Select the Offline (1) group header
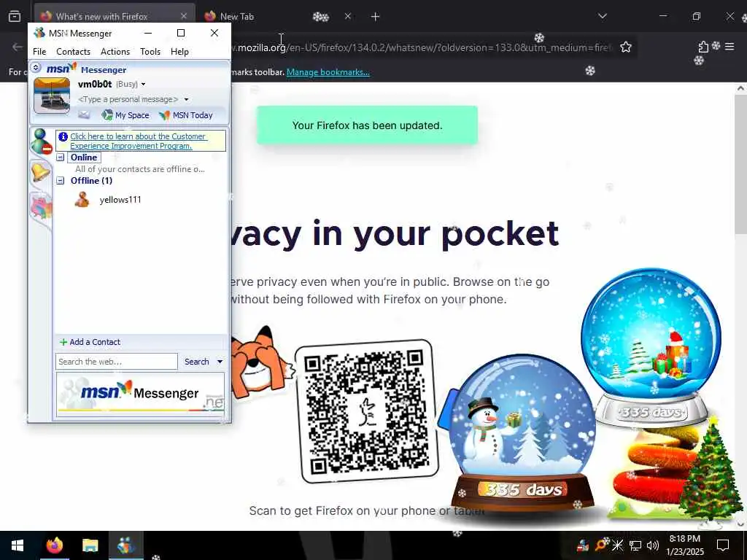 tap(91, 181)
